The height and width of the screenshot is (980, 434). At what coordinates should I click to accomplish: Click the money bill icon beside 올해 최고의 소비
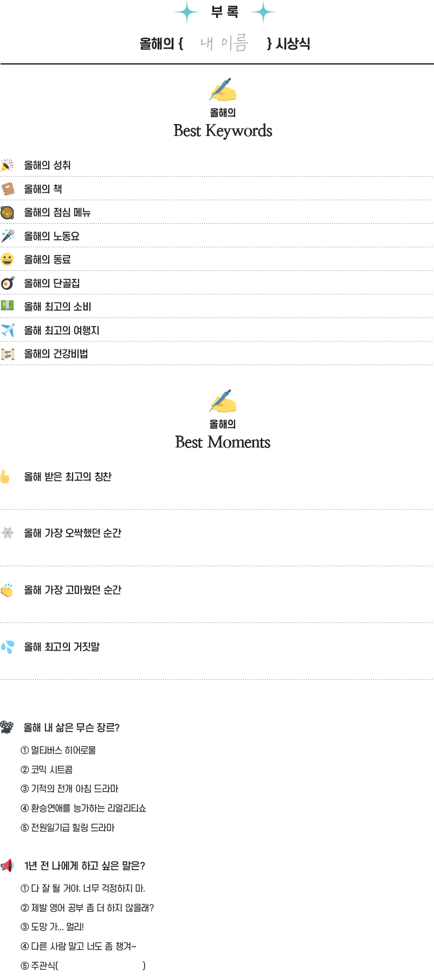(x=7, y=306)
